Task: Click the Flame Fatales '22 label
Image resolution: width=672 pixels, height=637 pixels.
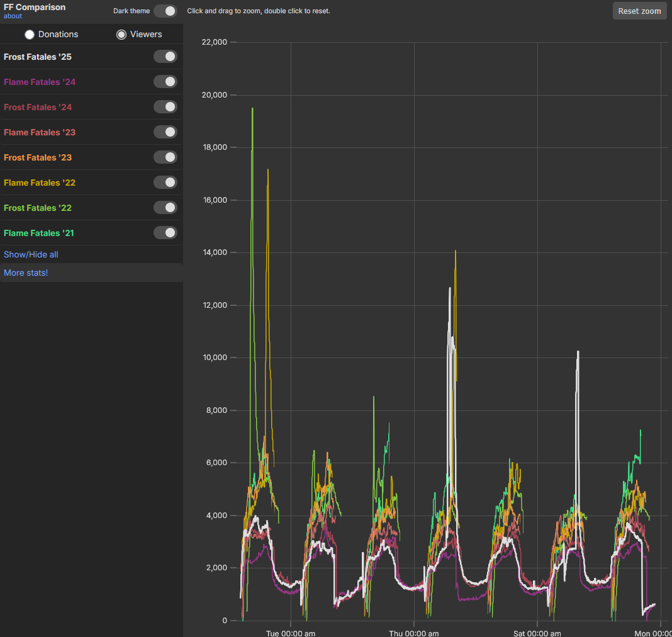Action: click(x=40, y=183)
